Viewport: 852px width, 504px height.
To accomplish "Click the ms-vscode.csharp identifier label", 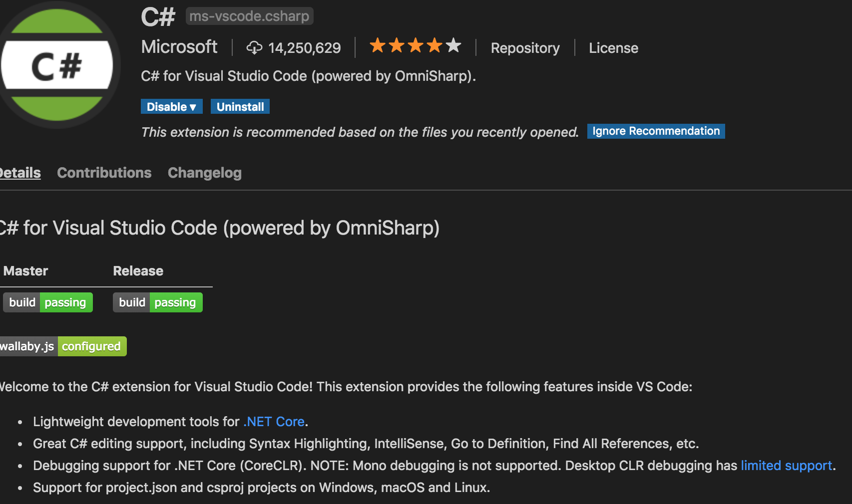I will click(x=250, y=16).
